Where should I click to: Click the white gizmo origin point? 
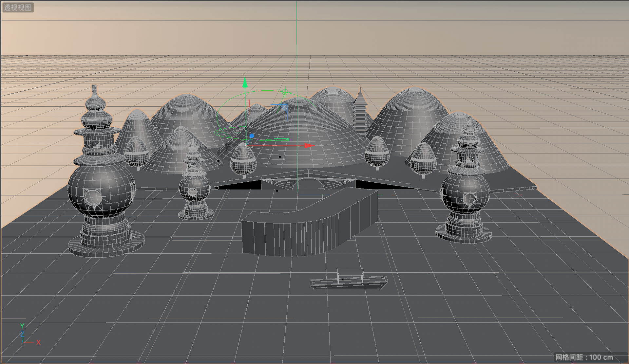(x=246, y=145)
